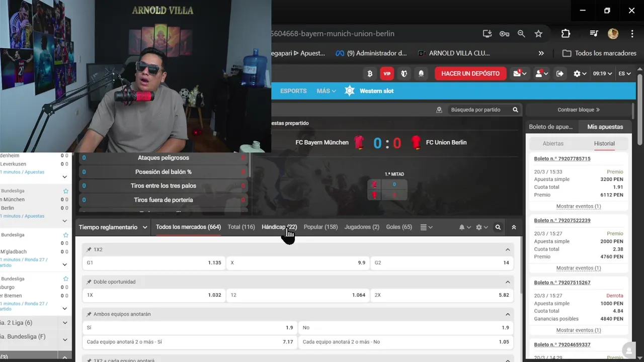Open ticket Boleto n.º 79207515267
The image size is (644, 362).
(x=562, y=283)
